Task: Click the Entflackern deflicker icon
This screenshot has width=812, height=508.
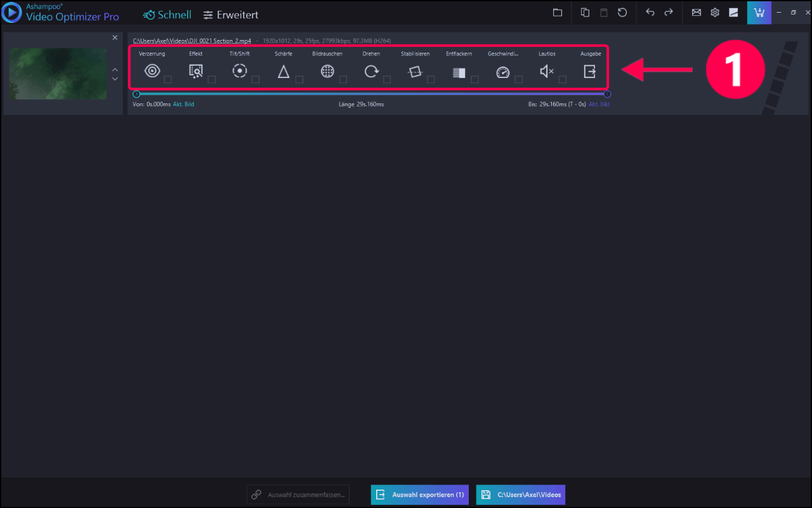Action: [459, 72]
